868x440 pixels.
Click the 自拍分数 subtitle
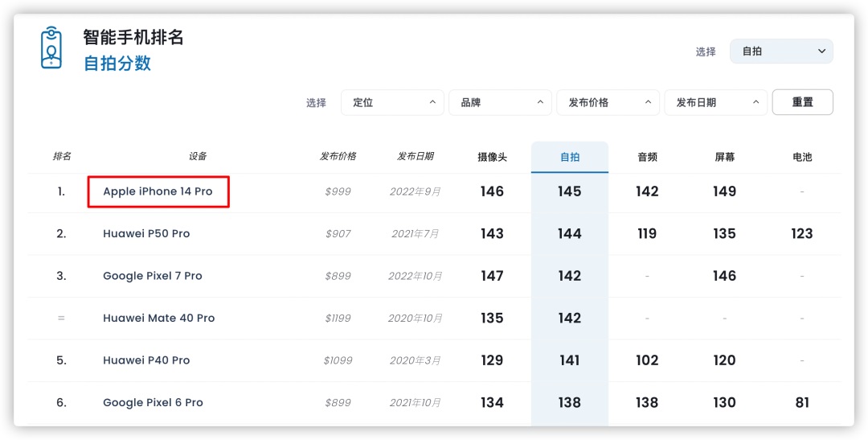coord(117,64)
